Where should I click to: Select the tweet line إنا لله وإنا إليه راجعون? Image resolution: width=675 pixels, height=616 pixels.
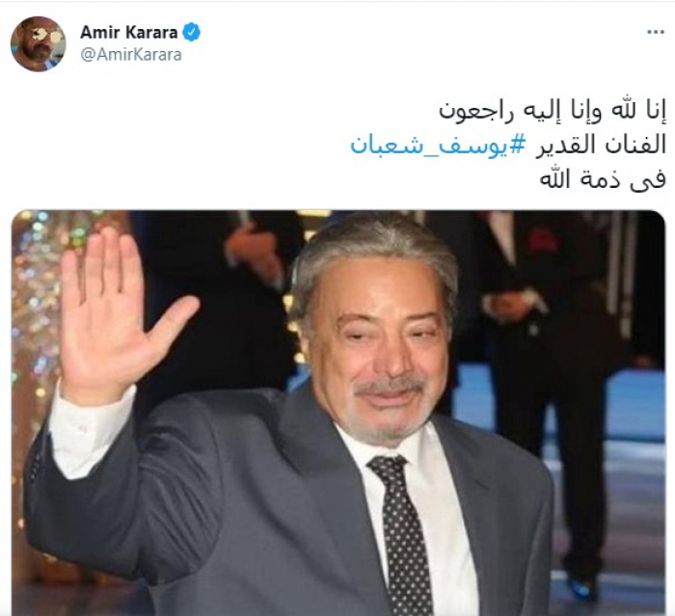(x=553, y=111)
